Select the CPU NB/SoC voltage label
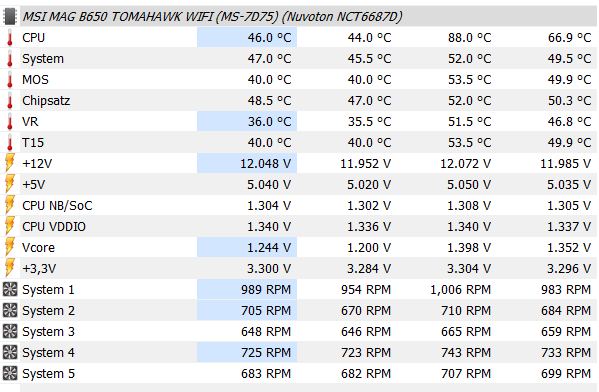The height and width of the screenshot is (392, 599). coord(57,206)
